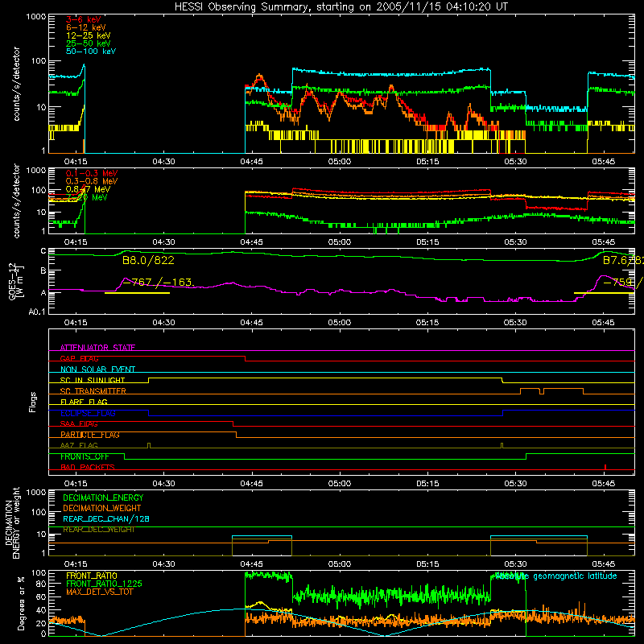Select the 6-12 keV legend label
Screen dimensions: 644x644
86,27
